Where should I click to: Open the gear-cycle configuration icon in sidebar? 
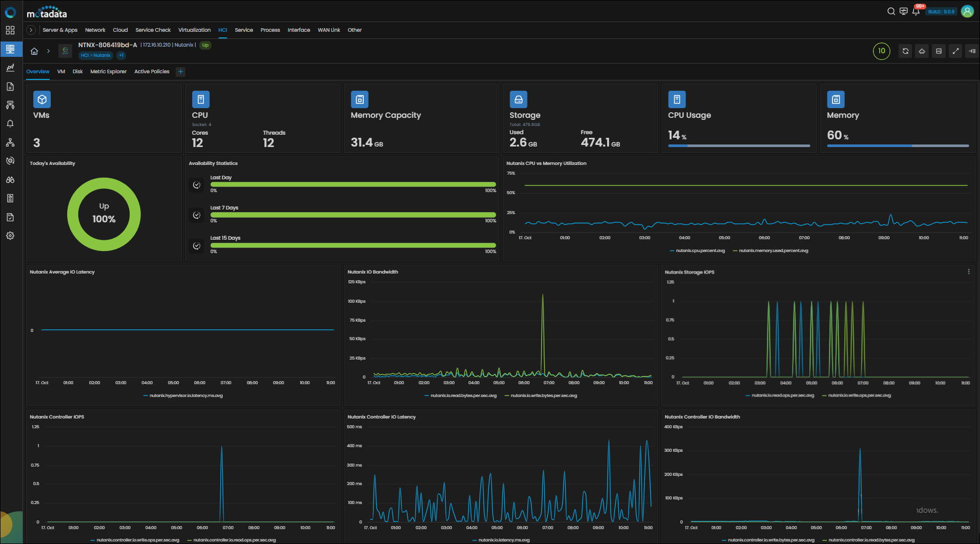[10, 161]
